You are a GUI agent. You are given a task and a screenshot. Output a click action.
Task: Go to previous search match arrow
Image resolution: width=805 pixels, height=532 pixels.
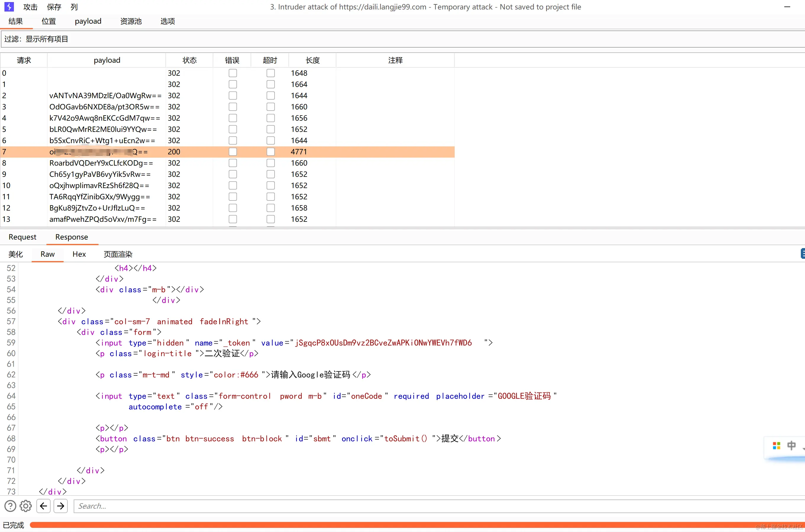coord(43,506)
